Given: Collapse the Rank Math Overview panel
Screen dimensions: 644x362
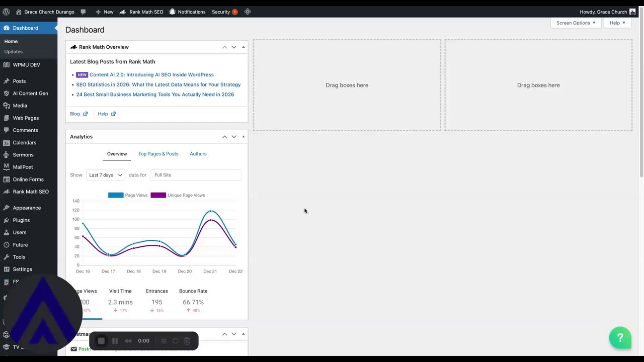Looking at the screenshot, I should click(x=244, y=47).
